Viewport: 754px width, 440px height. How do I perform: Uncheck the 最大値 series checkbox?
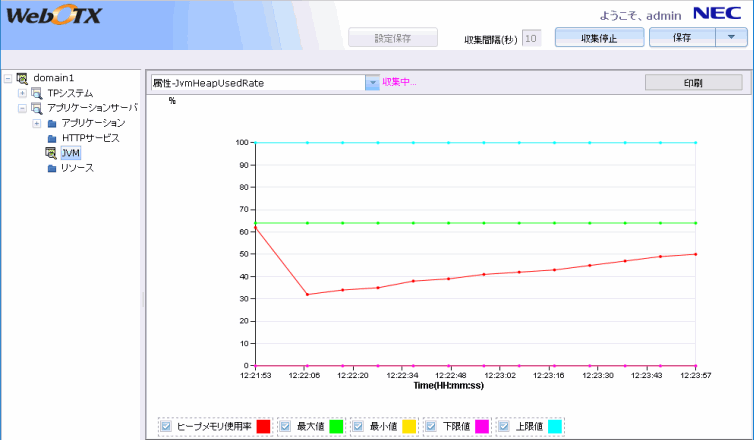pyautogui.click(x=285, y=426)
